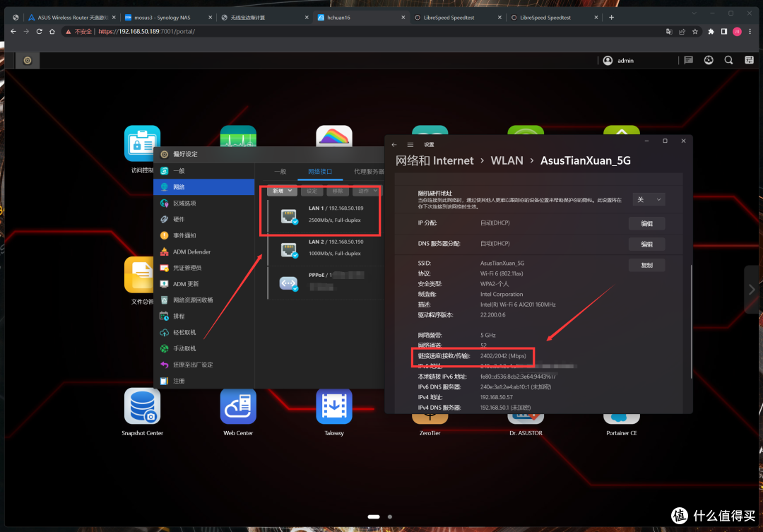Viewport: 763px width, 532px height.
Task: Open the Chrome three-dot menu
Action: (x=750, y=31)
